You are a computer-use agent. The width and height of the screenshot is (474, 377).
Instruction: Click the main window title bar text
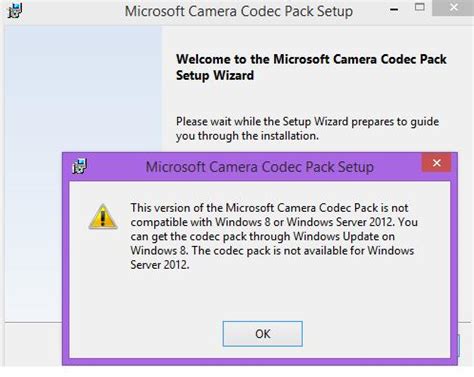[239, 11]
